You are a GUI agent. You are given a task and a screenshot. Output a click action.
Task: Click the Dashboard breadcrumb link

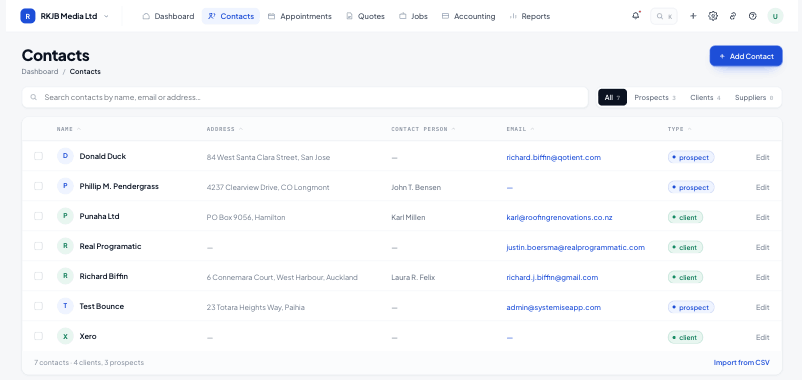[x=40, y=71]
